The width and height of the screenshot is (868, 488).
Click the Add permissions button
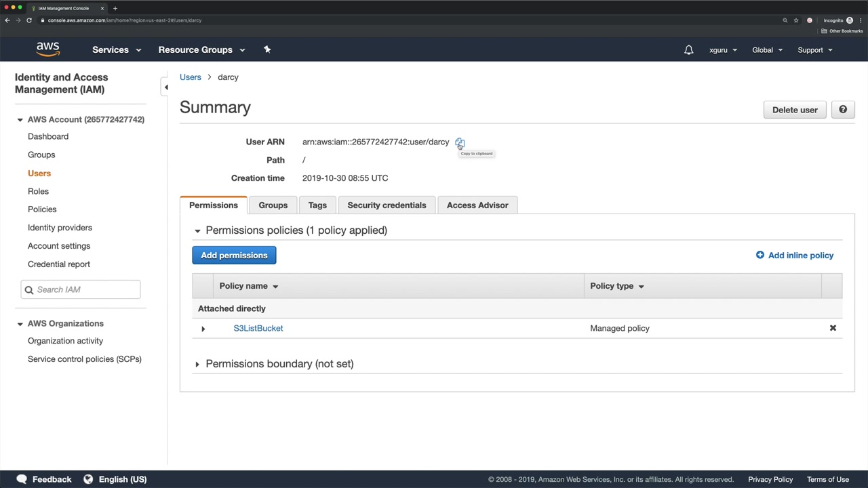click(234, 256)
